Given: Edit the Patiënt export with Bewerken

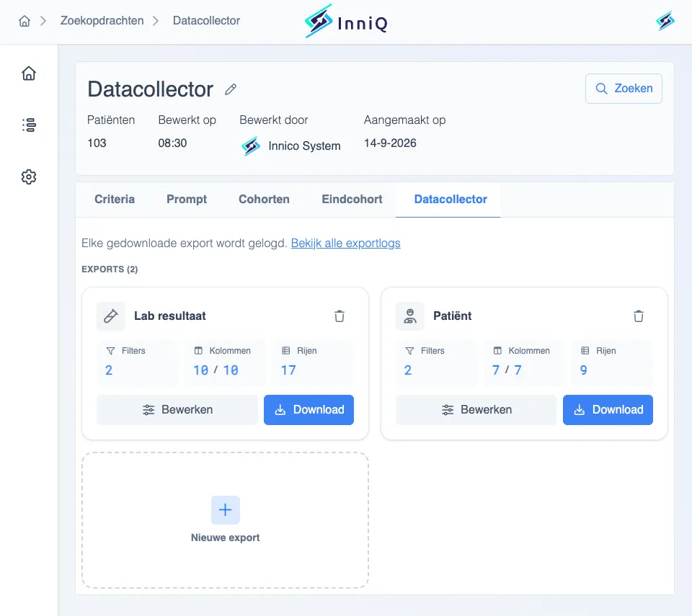Looking at the screenshot, I should click(x=476, y=410).
